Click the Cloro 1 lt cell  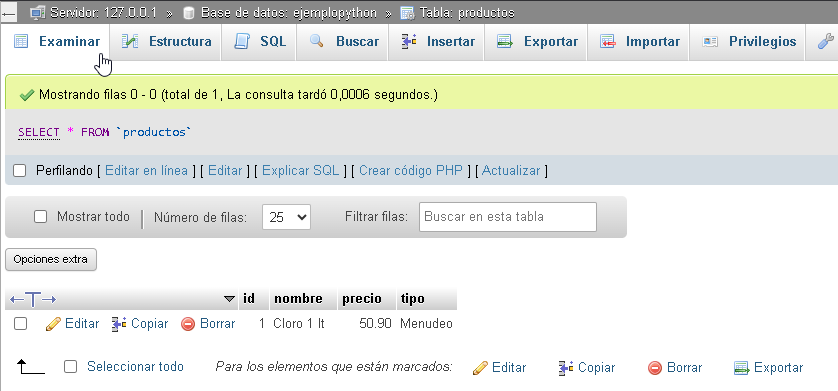tap(299, 324)
